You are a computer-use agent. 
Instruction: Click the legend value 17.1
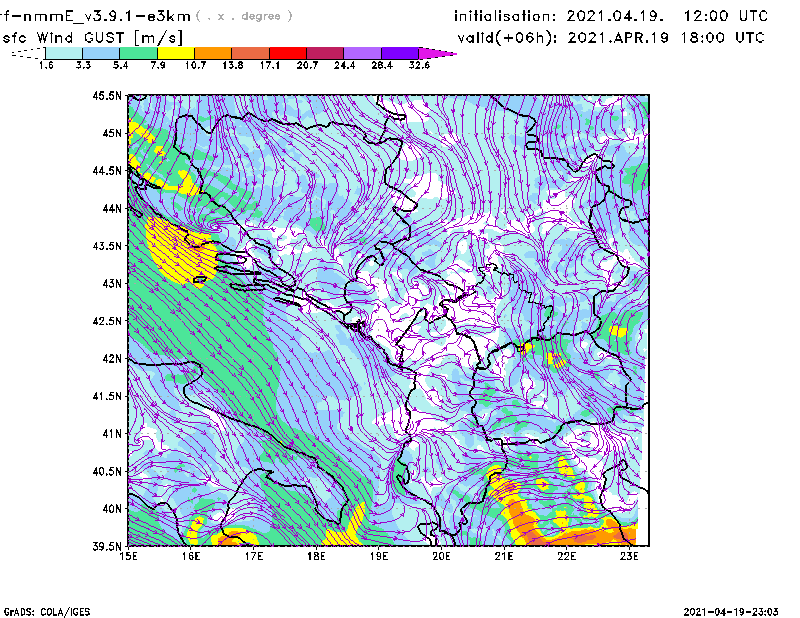270,65
